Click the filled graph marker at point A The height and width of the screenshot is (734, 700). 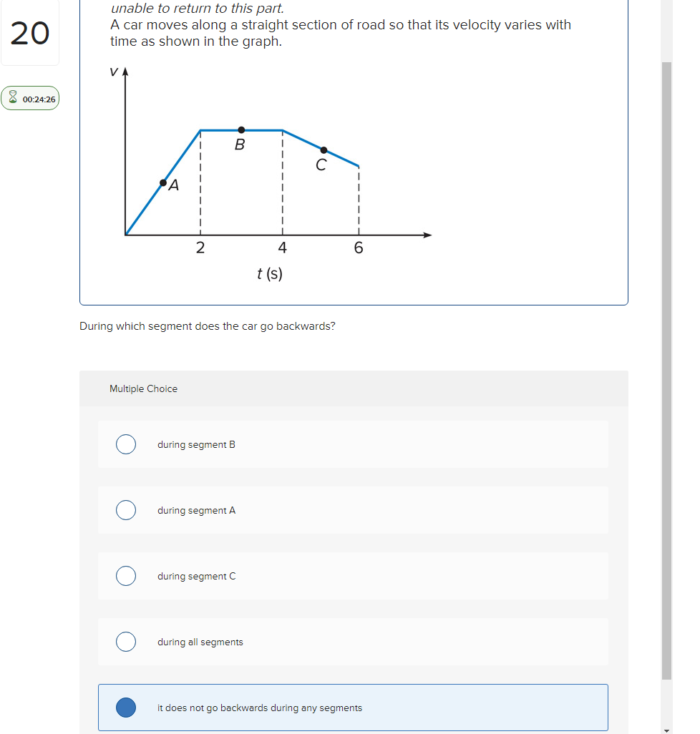click(163, 182)
